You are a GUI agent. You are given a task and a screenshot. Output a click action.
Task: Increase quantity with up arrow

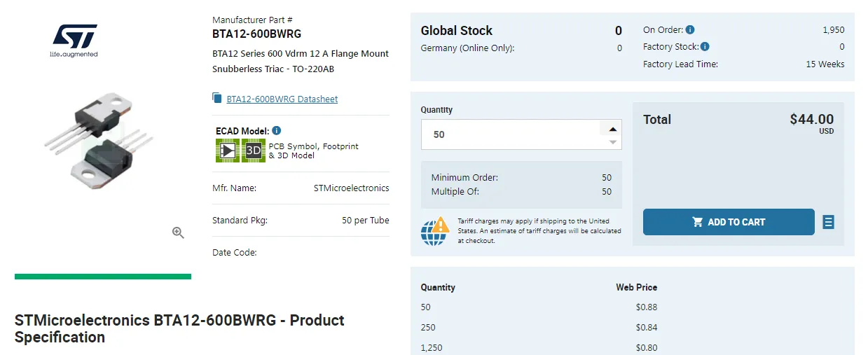[613, 129]
